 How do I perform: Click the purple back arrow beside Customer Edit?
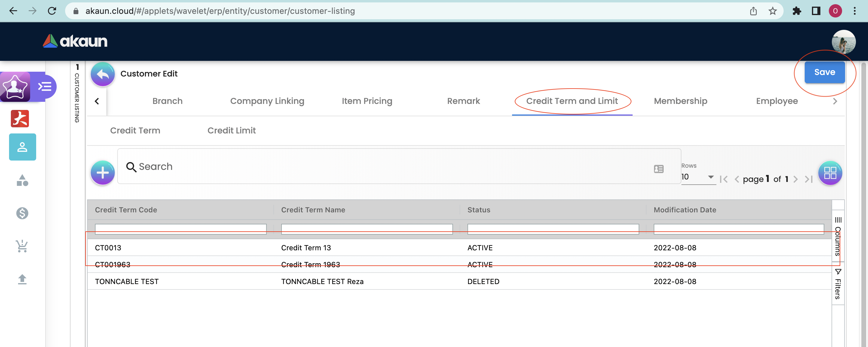[x=102, y=74]
